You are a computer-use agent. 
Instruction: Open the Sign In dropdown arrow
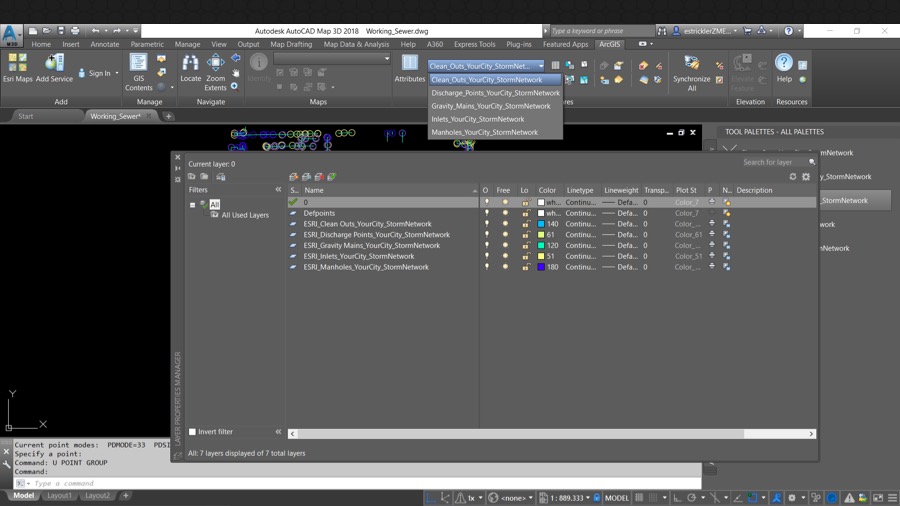(117, 73)
